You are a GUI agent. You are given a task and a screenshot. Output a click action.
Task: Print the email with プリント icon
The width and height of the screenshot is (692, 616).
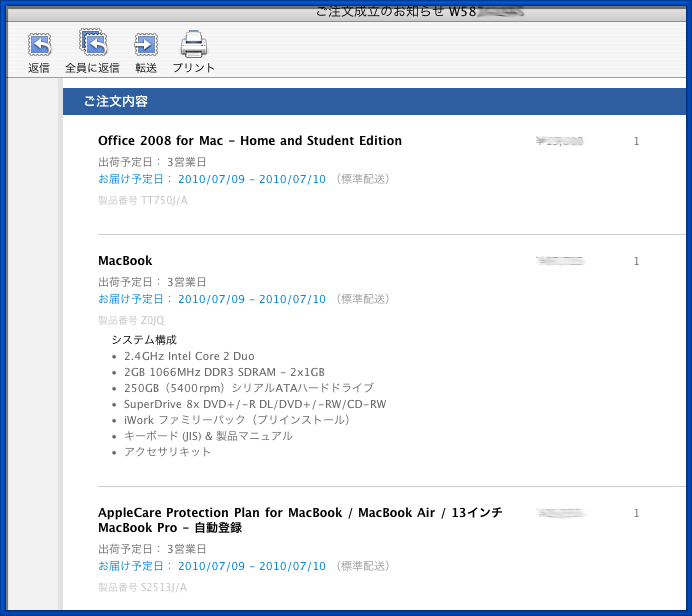pyautogui.click(x=193, y=44)
